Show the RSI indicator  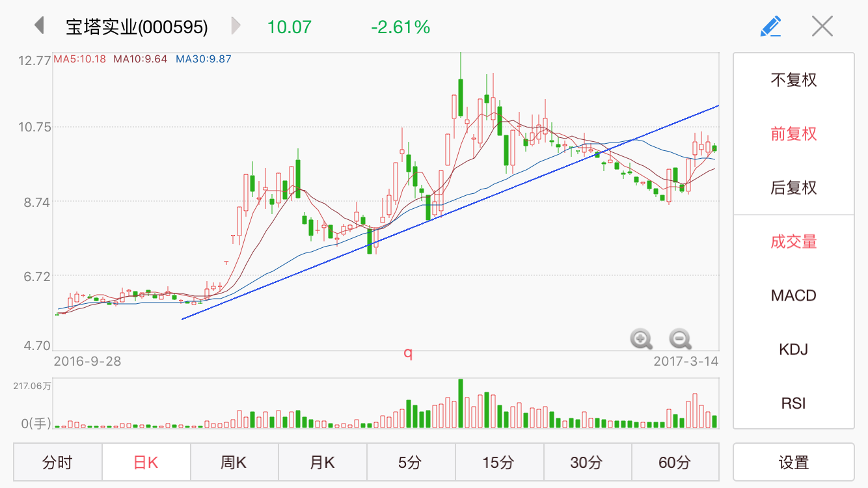tap(794, 403)
